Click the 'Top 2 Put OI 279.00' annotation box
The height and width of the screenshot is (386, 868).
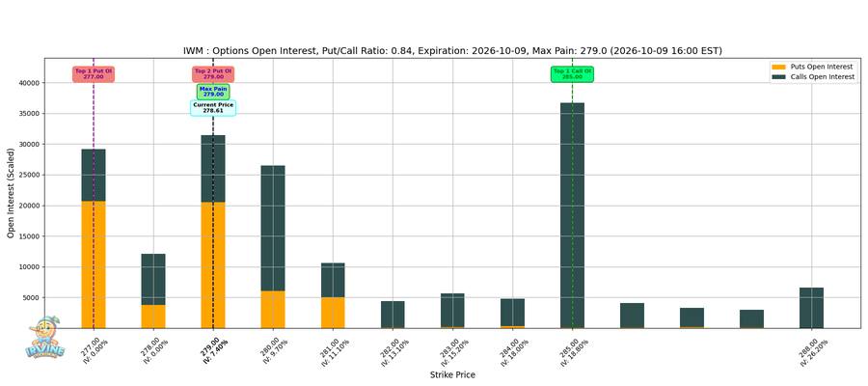click(213, 74)
